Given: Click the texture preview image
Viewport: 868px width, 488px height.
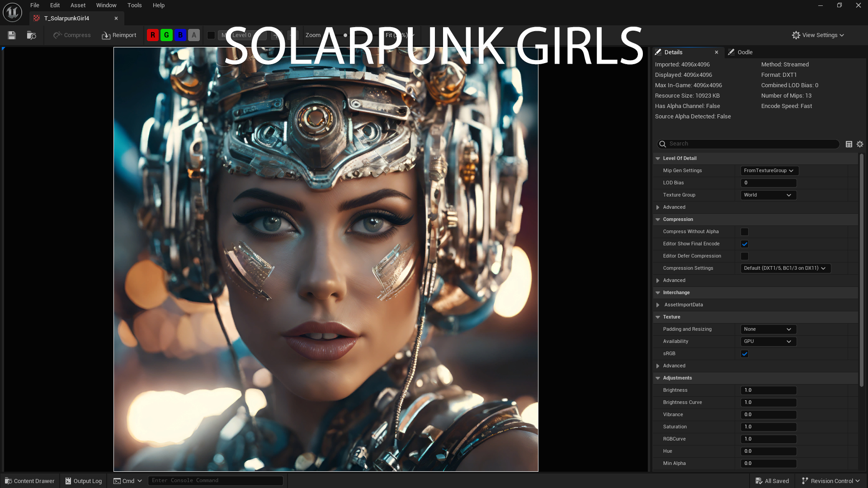Looking at the screenshot, I should click(325, 259).
